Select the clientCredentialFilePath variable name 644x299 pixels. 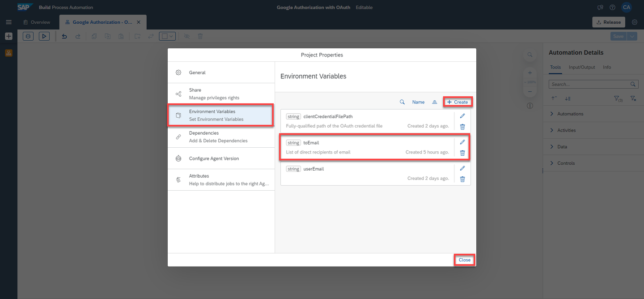click(328, 116)
